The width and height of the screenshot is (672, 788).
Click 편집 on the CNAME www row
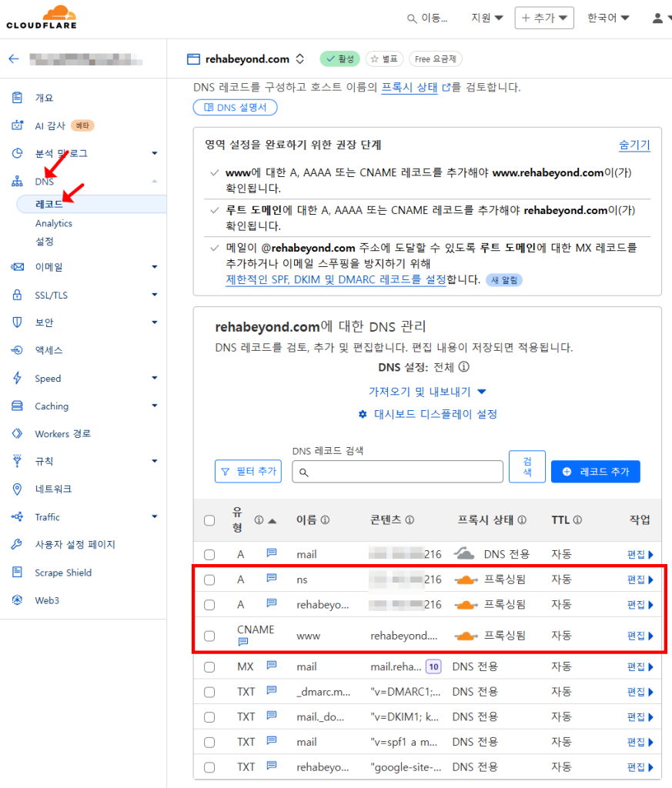[640, 636]
